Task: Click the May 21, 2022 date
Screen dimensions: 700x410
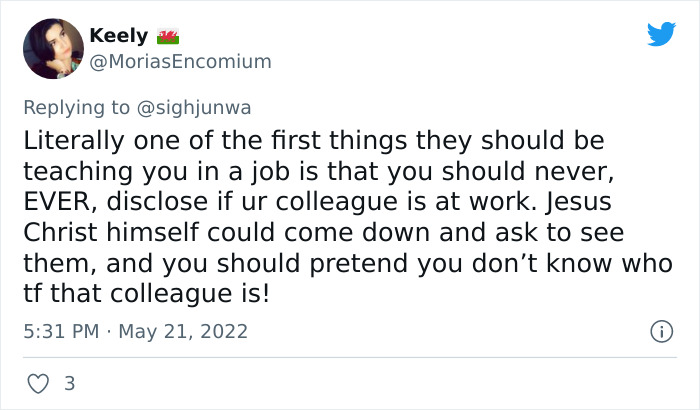Action: pyautogui.click(x=184, y=330)
